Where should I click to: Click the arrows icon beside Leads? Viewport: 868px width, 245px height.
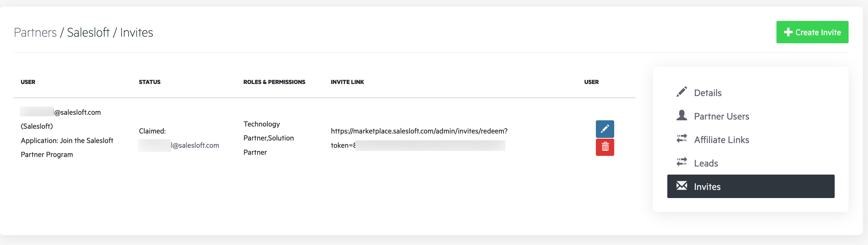pos(682,162)
